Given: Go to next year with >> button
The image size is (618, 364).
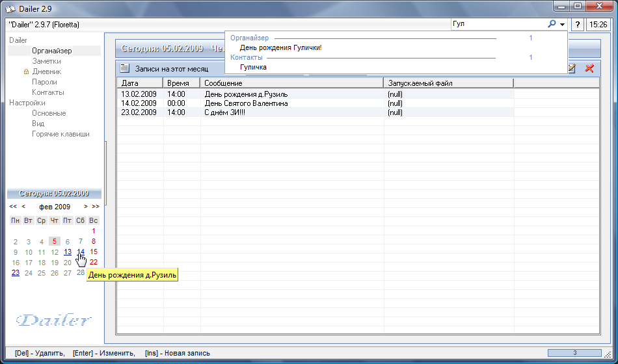Looking at the screenshot, I should point(96,207).
